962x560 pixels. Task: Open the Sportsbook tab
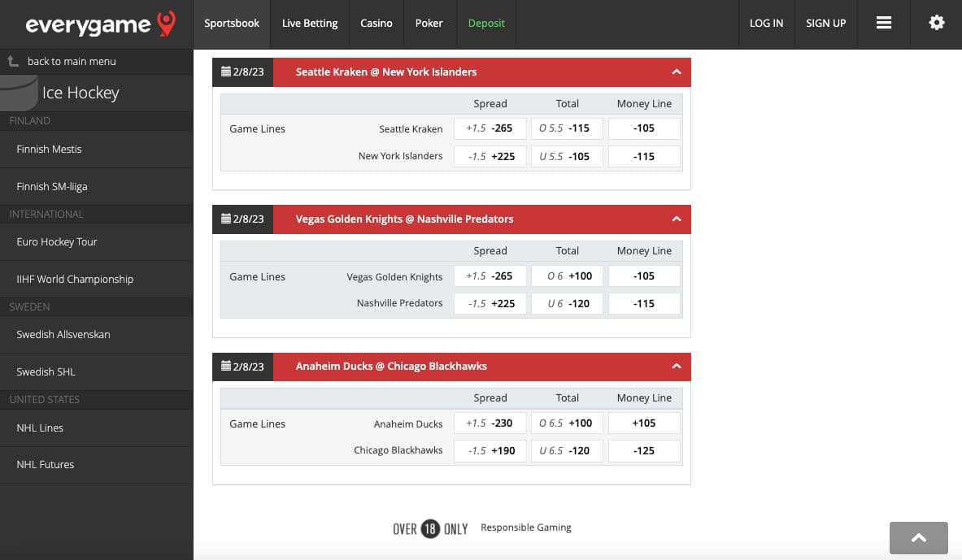pos(232,24)
